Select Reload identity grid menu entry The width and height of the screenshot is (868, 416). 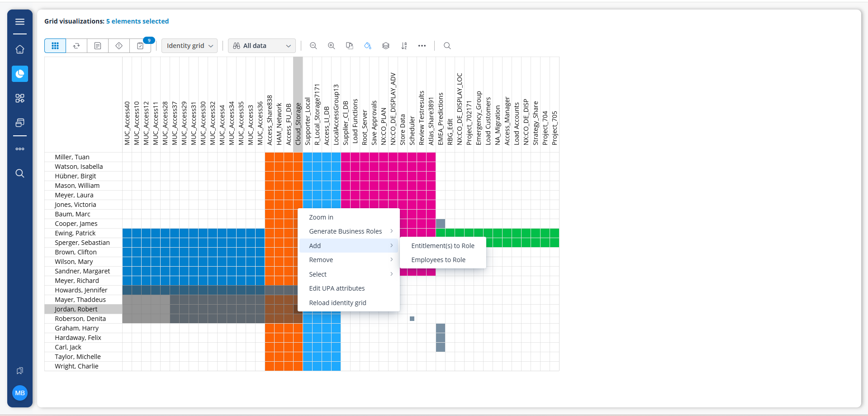337,303
